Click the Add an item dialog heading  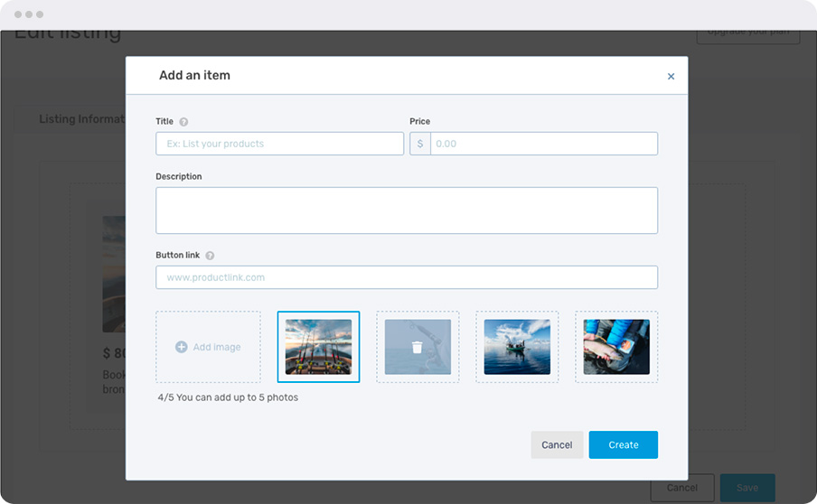pos(194,76)
